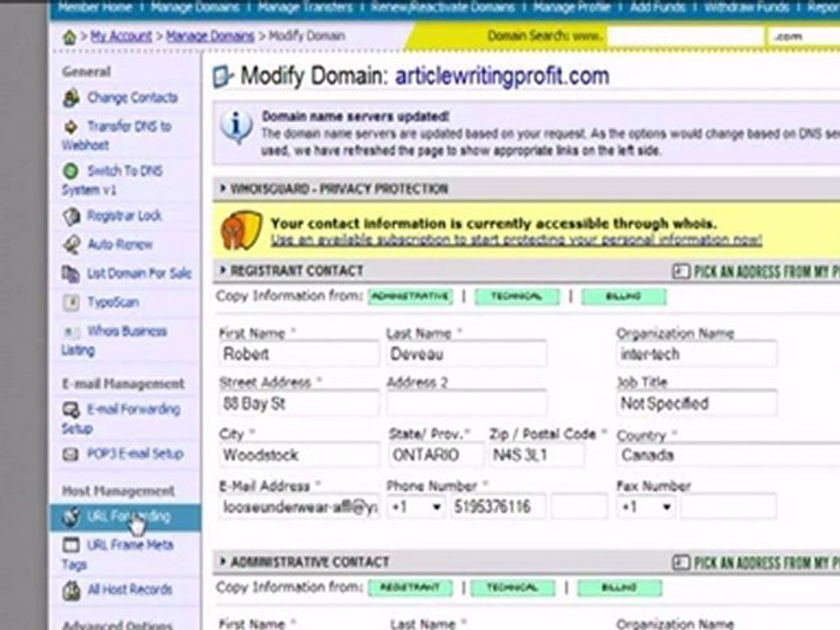This screenshot has height=630, width=840.
Task: Open Renew/Reactivate Domains menu
Action: [443, 8]
